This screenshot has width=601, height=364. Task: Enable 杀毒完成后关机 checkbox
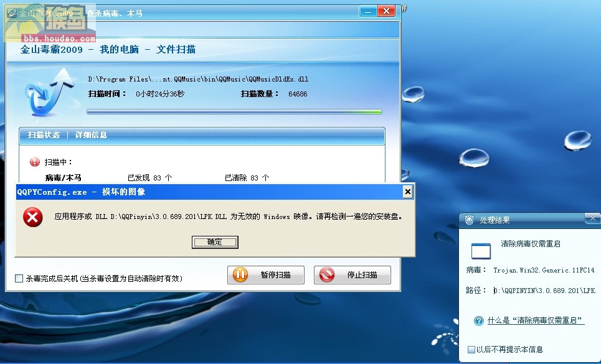tap(19, 278)
